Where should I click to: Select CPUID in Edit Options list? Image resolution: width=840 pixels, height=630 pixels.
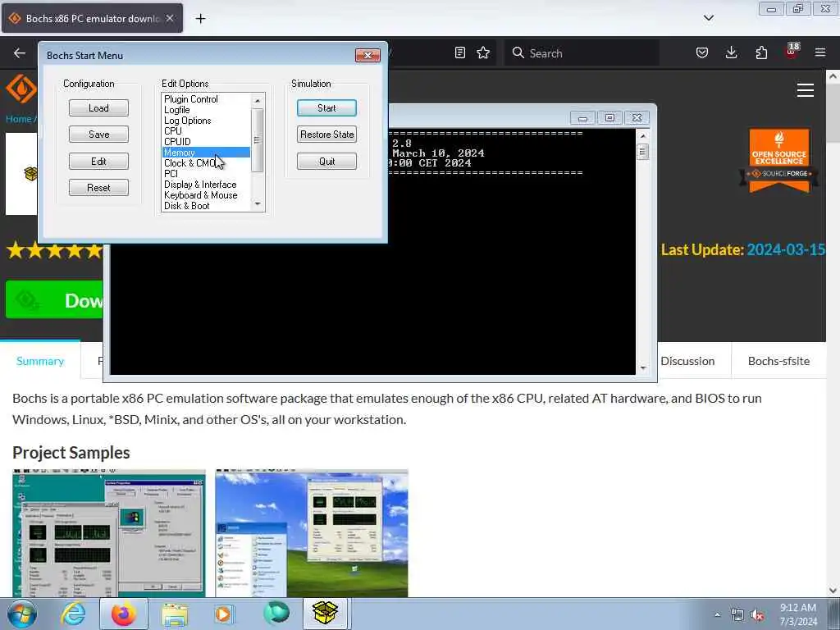[177, 141]
